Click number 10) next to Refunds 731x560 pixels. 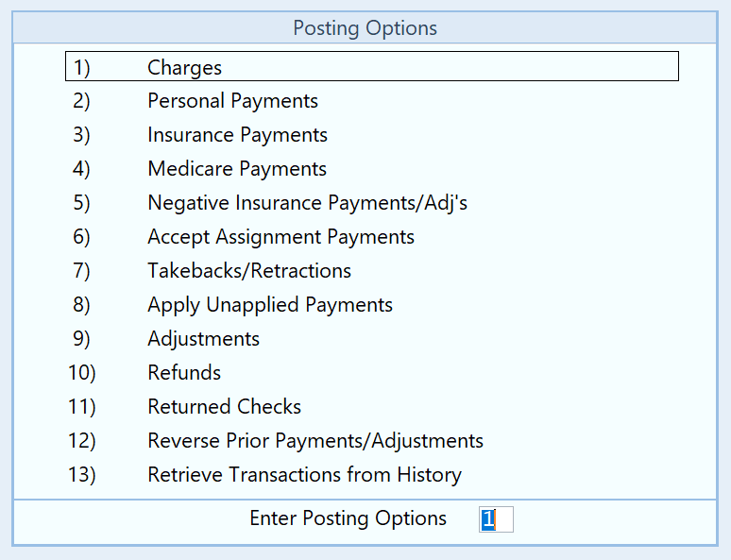pos(82,373)
